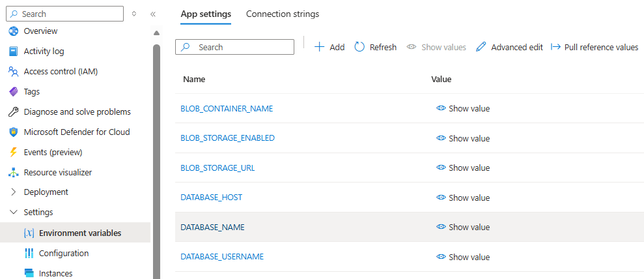
Task: Open Microsoft Defender for Cloud shield icon
Action: [13, 132]
